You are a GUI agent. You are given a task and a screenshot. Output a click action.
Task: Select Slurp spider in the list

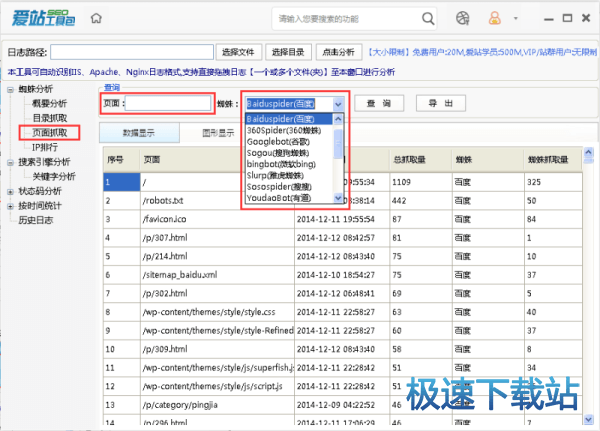coord(289,175)
